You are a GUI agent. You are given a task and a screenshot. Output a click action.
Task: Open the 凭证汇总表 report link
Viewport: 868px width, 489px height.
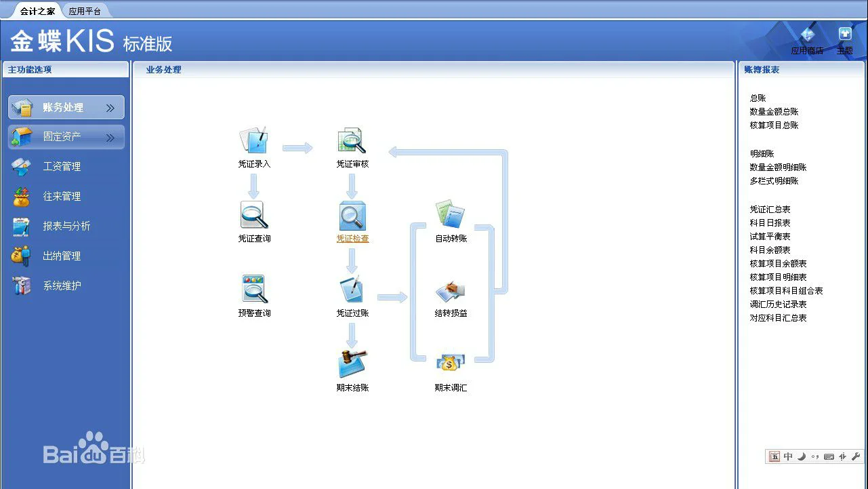pyautogui.click(x=770, y=210)
